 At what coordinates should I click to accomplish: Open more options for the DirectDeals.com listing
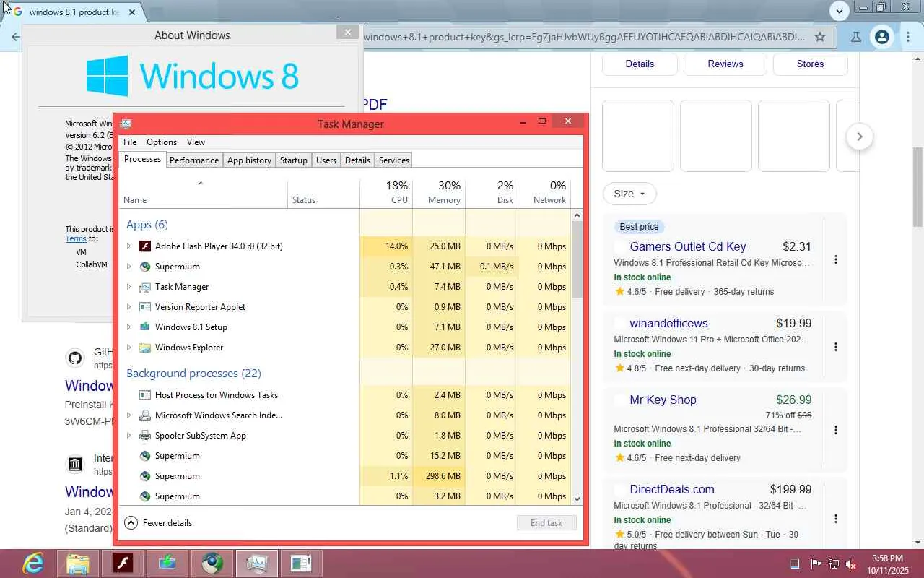coord(836,519)
